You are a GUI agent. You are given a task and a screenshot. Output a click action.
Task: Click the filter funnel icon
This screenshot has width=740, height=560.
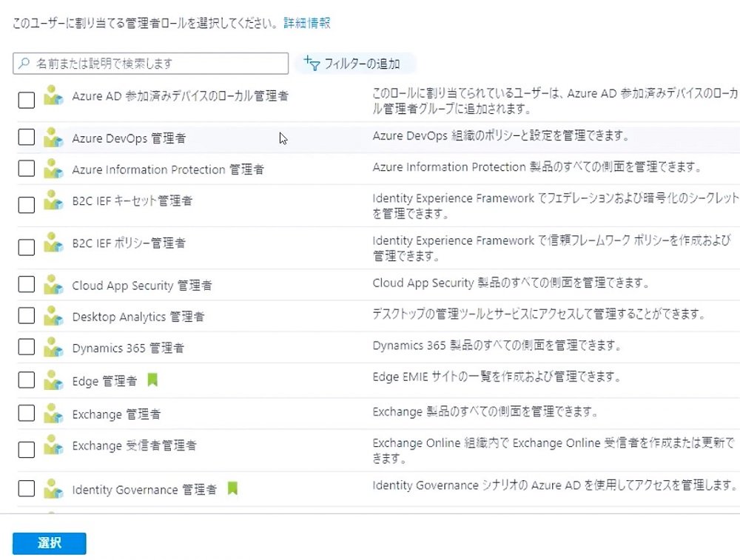pyautogui.click(x=312, y=63)
